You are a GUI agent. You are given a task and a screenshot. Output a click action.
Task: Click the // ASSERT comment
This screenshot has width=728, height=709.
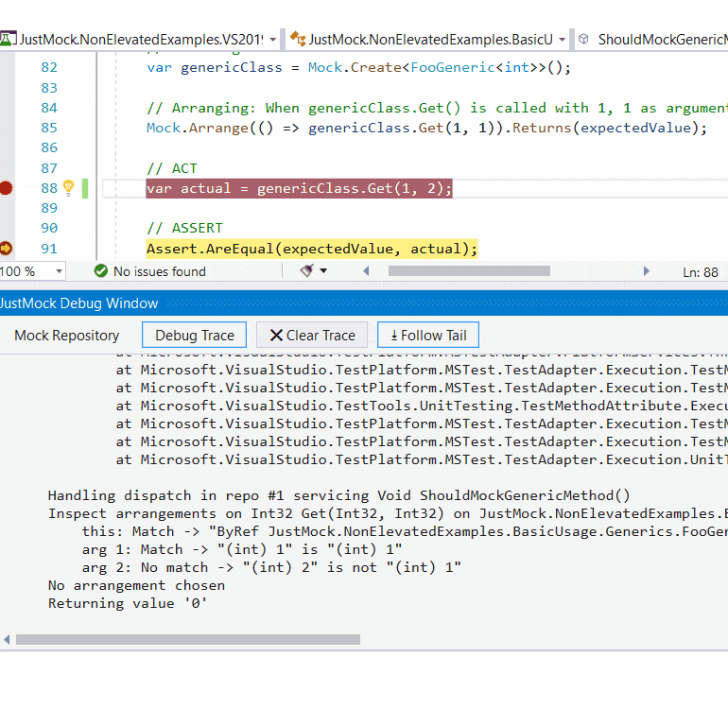tap(184, 228)
